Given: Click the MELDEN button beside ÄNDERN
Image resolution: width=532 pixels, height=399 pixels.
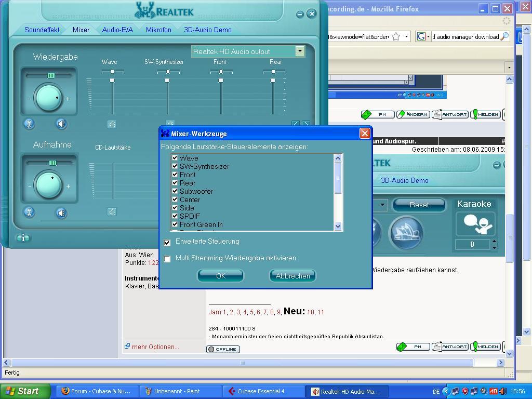Looking at the screenshot, I should 485,115.
